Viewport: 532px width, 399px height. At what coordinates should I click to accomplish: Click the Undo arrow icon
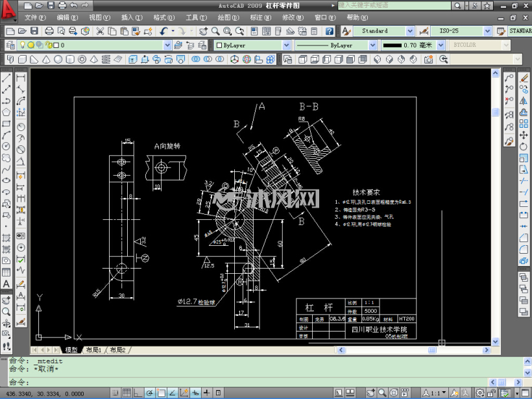(164, 31)
